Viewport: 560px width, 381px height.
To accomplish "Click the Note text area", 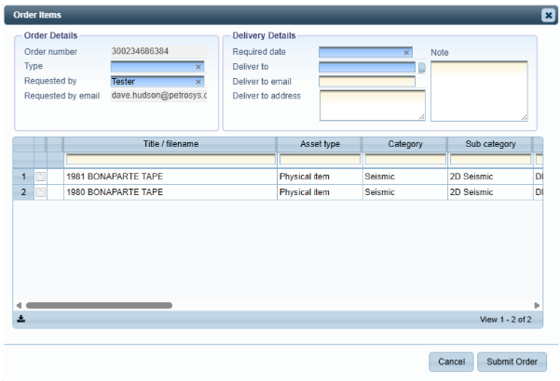I will point(479,91).
